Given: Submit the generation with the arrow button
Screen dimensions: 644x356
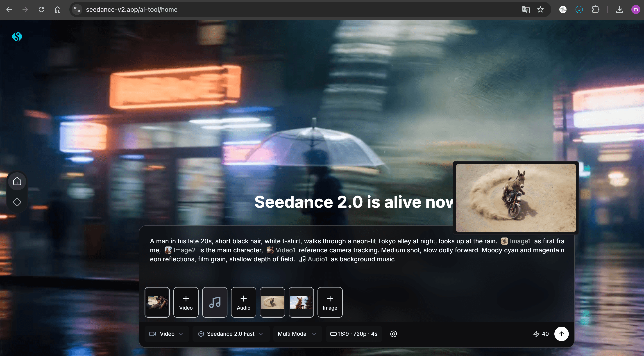Looking at the screenshot, I should tap(562, 334).
